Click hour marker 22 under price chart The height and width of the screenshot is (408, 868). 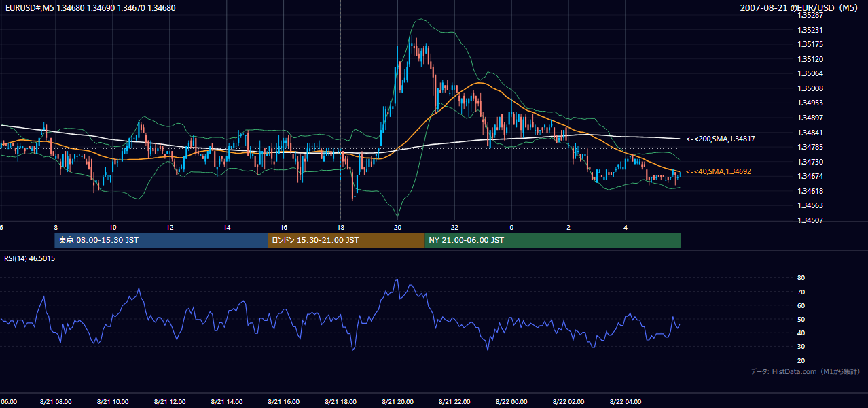tap(455, 227)
